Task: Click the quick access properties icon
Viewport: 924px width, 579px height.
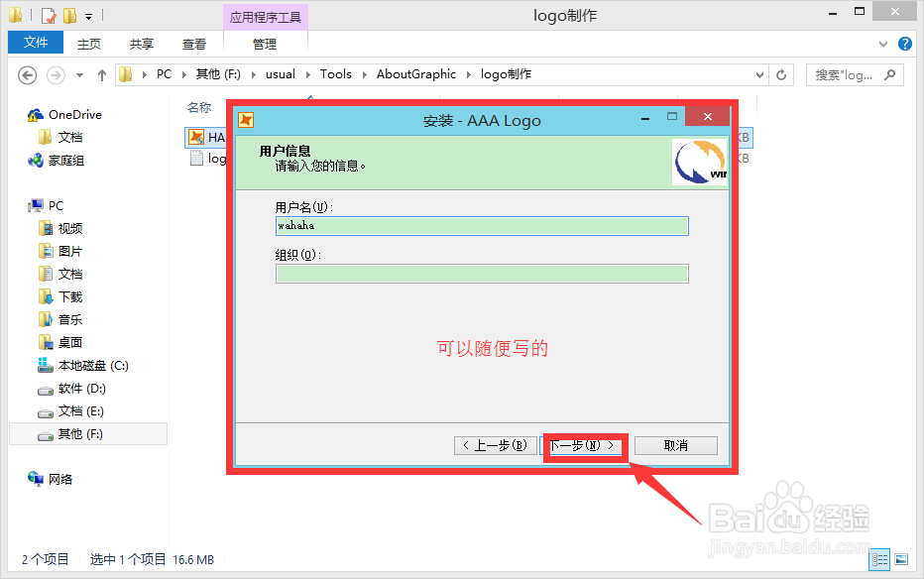Action: coord(49,15)
